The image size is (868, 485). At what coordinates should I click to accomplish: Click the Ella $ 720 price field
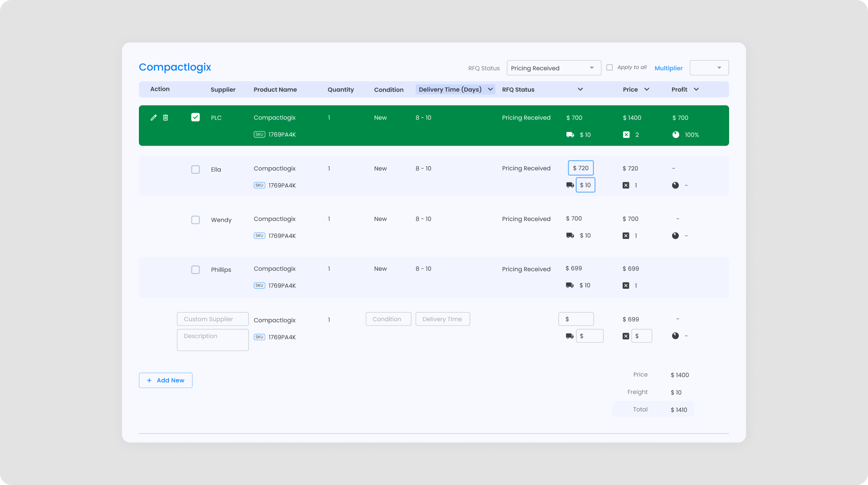(581, 168)
